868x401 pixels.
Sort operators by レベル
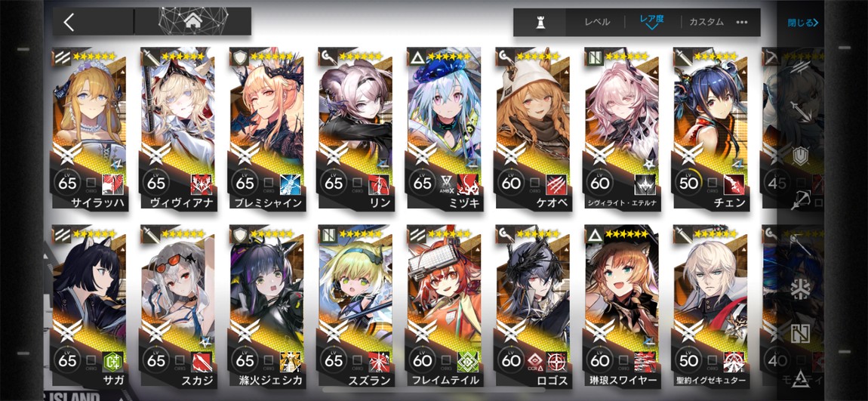tap(597, 22)
